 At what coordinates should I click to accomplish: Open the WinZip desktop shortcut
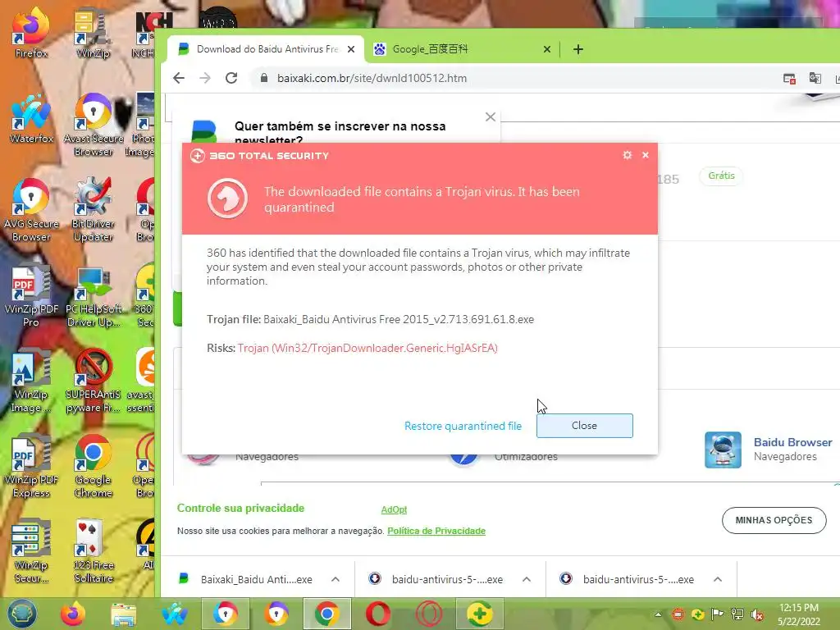[x=94, y=33]
